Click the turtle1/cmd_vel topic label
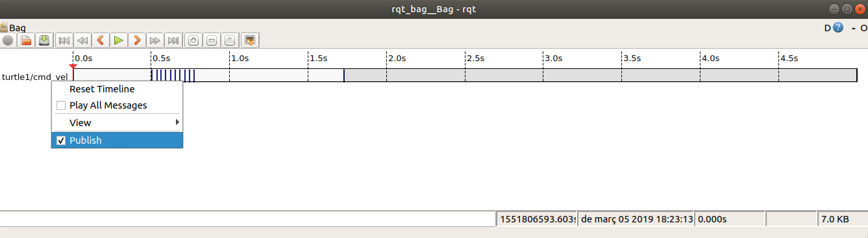Image resolution: width=868 pixels, height=238 pixels. coord(35,76)
